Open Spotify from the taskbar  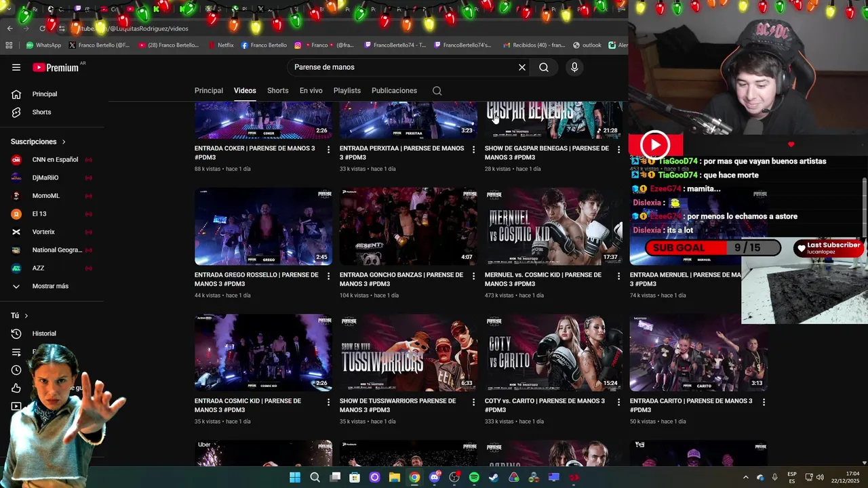coord(474,477)
